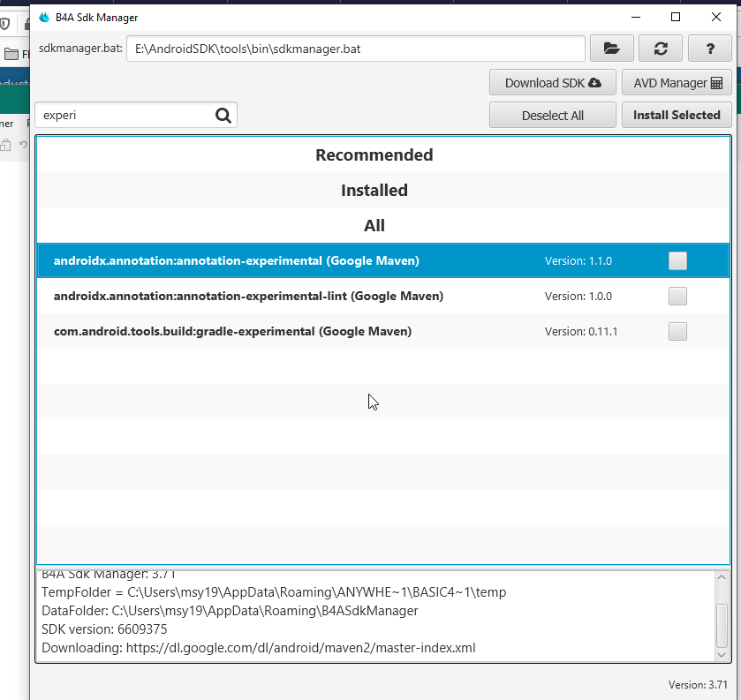
Task: Check the gradle-experimental checkbox
Action: (677, 332)
